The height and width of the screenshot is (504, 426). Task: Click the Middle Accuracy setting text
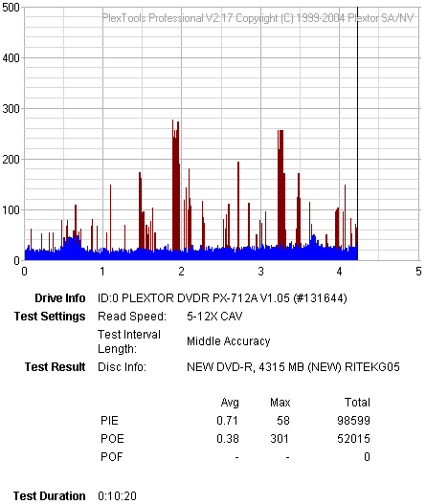pyautogui.click(x=229, y=341)
